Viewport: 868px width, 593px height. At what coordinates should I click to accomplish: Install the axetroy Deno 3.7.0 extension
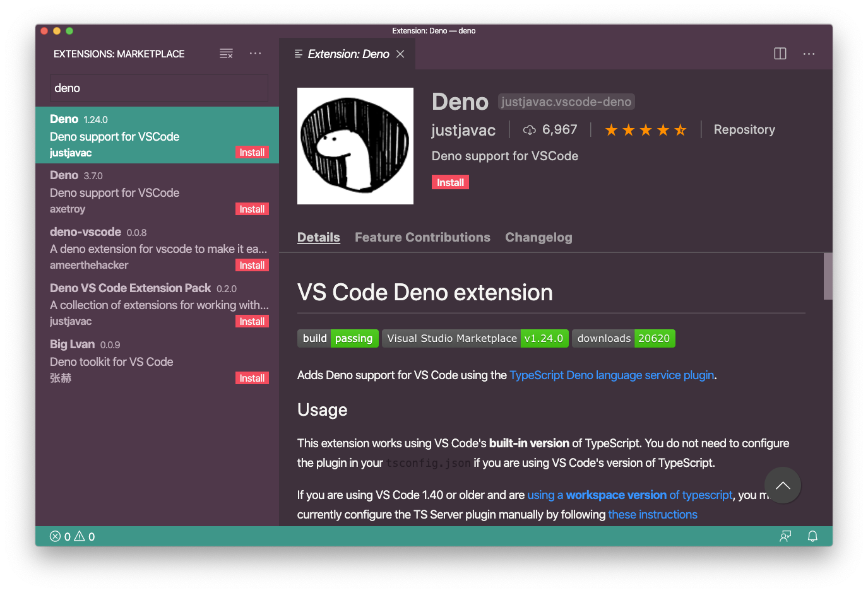252,209
